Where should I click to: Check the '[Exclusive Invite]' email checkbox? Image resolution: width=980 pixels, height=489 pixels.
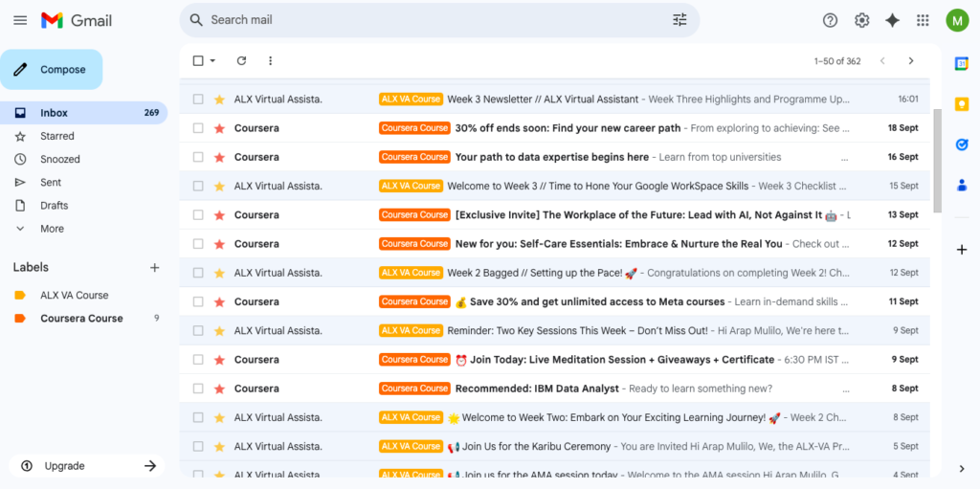click(x=198, y=214)
